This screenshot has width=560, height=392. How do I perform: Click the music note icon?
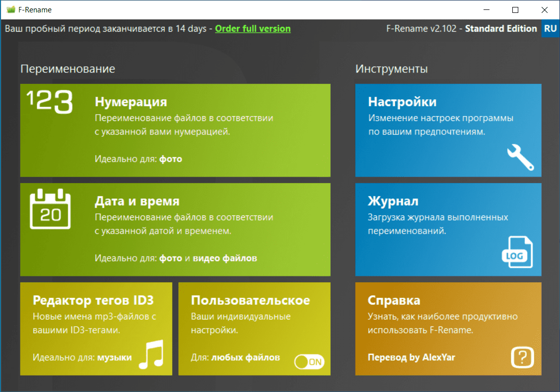(x=151, y=354)
